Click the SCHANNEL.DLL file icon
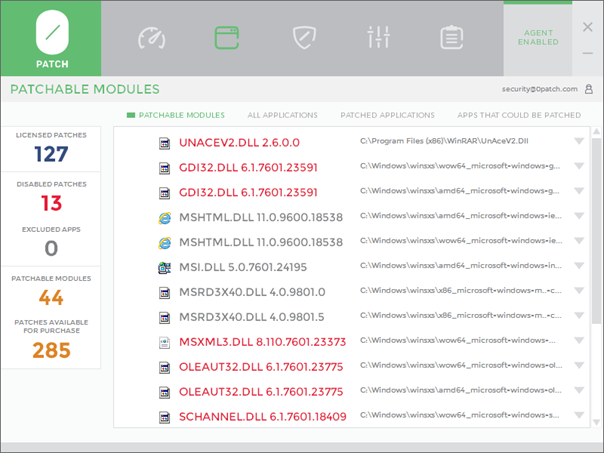604x453 pixels. (x=164, y=417)
